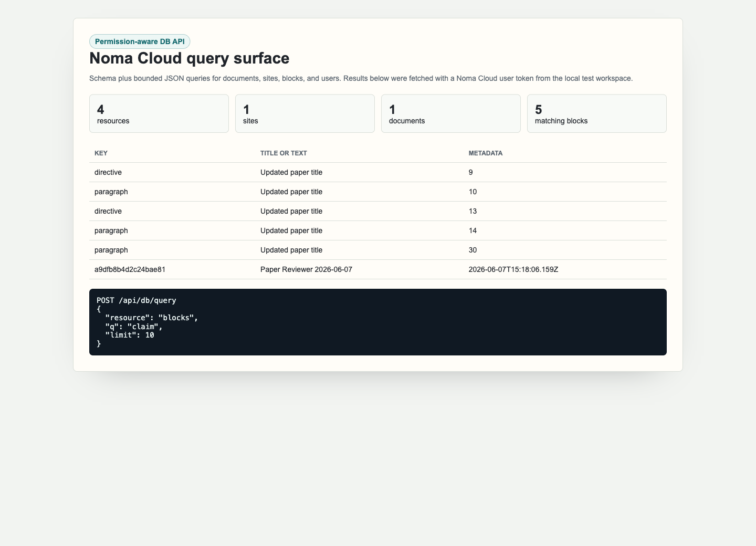Click the METADATA column header
Image resolution: width=756 pixels, height=546 pixels.
(486, 153)
